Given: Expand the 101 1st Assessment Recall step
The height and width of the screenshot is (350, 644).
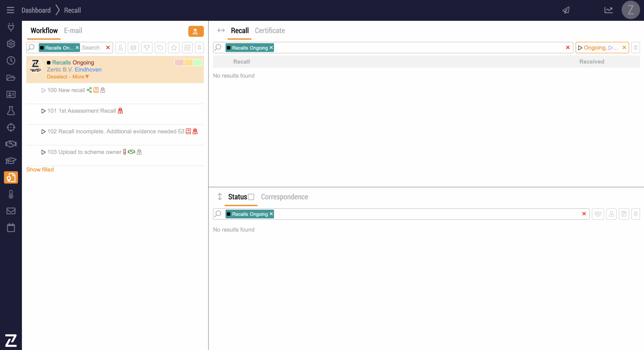Looking at the screenshot, I should 43,111.
